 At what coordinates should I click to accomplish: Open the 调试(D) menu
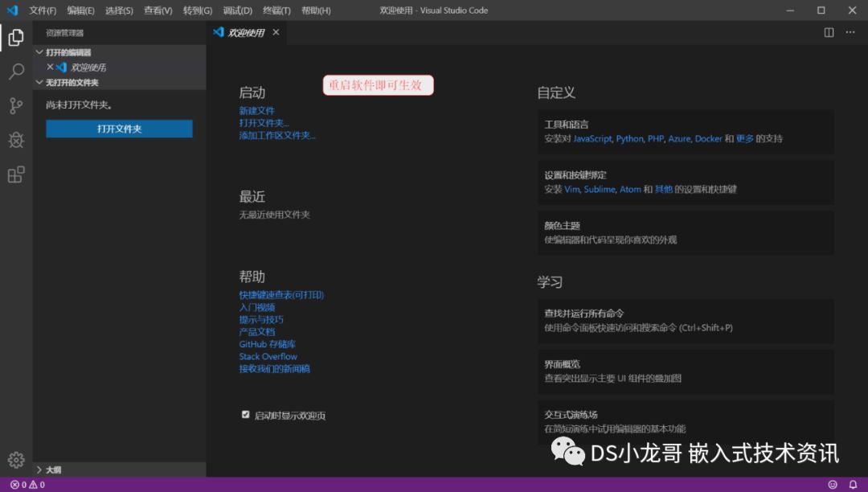pos(237,10)
